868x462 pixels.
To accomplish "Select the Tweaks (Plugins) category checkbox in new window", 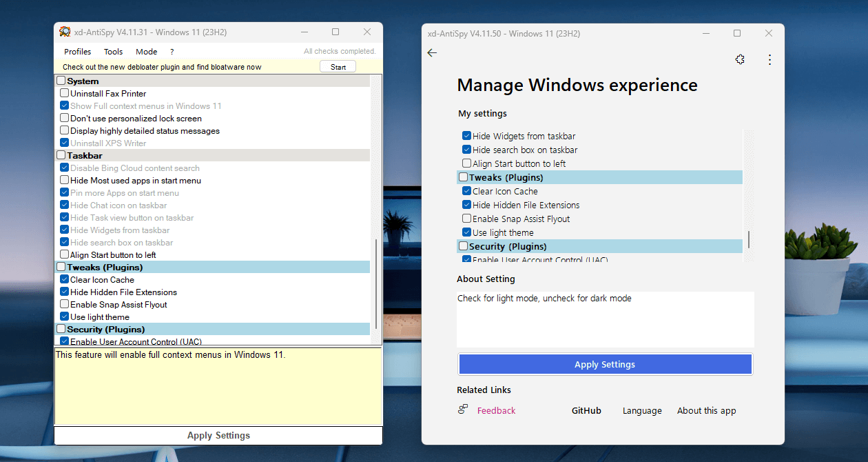I will tap(463, 177).
